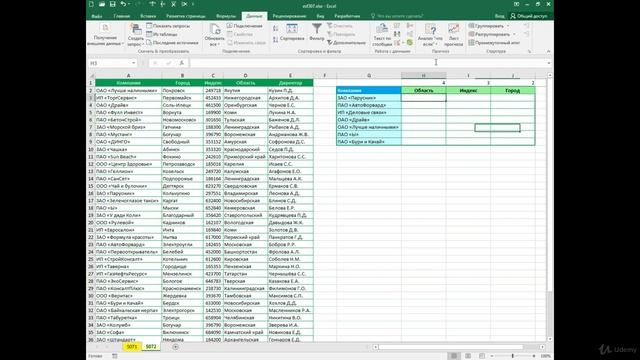Click cell H3 under Область header
The width and height of the screenshot is (640, 360).
click(423, 98)
